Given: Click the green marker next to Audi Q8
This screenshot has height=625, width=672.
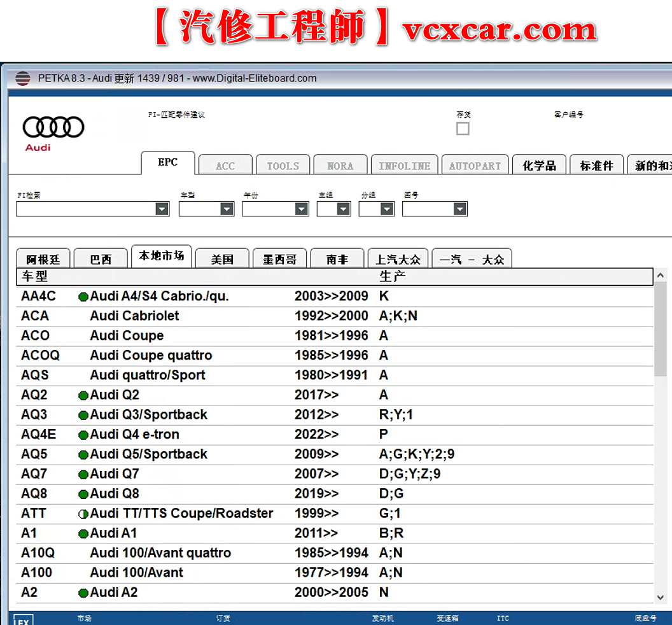Looking at the screenshot, I should pos(83,493).
